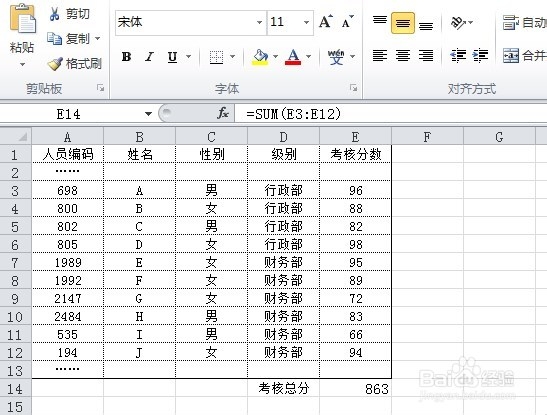
Task: Click the 考核总分 label cell
Action: click(x=283, y=388)
